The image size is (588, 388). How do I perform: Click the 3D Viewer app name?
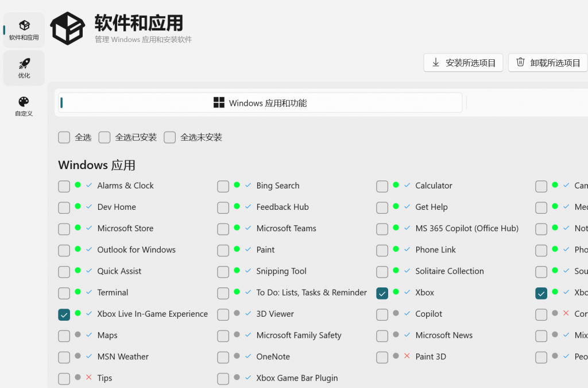[275, 314]
